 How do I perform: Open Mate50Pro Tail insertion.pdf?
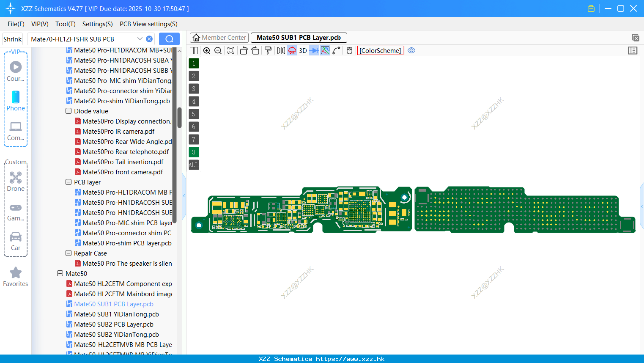click(x=123, y=162)
